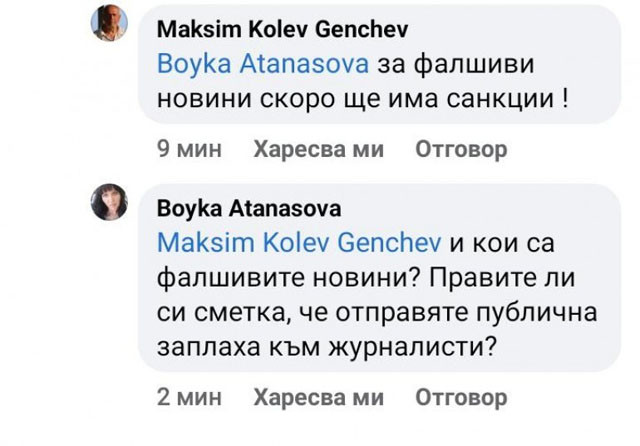Click author name Maksim Kolev Genchev in first comment
640x446 pixels.
(282, 29)
